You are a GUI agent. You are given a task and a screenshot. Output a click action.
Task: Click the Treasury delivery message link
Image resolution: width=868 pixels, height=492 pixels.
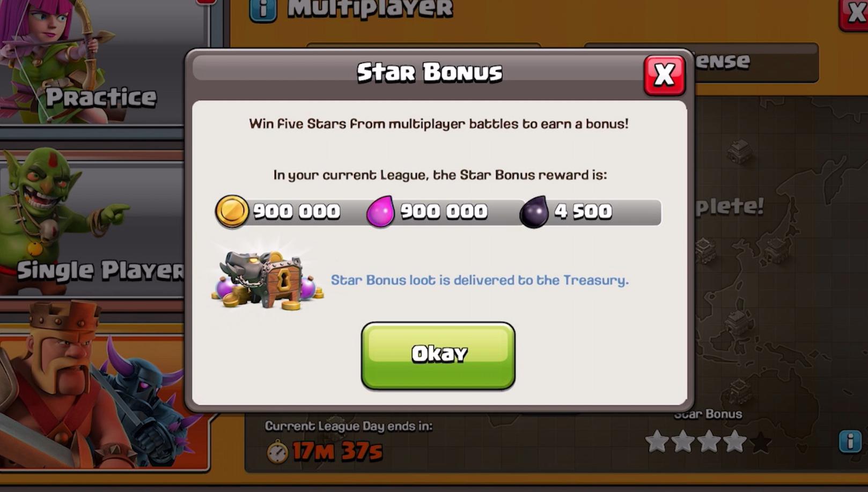click(x=480, y=280)
